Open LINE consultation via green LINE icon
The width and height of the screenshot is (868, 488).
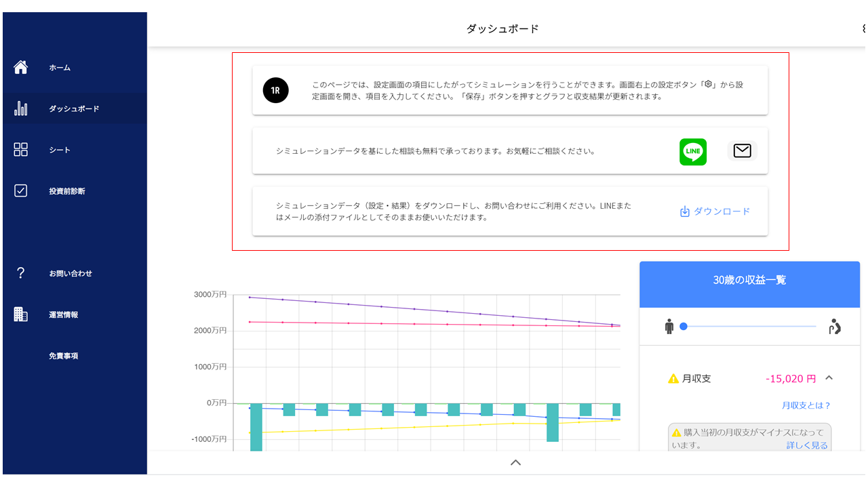[692, 152]
